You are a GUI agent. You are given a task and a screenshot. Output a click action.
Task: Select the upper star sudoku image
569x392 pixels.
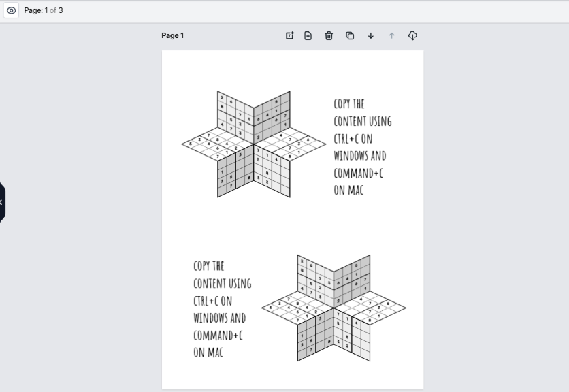(253, 144)
